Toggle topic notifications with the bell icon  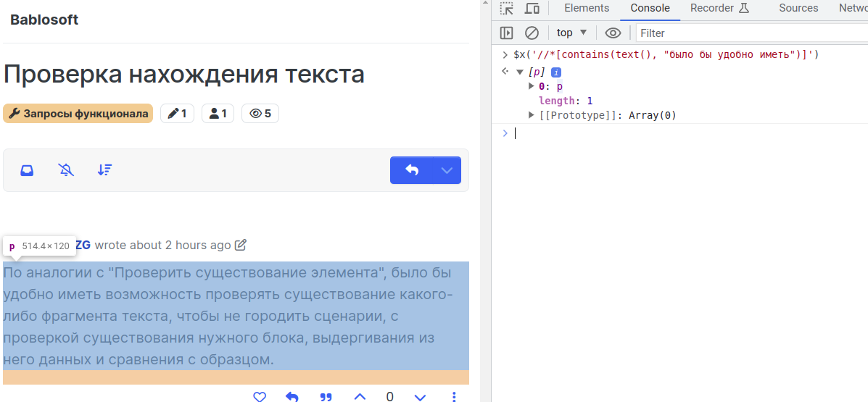tap(66, 170)
